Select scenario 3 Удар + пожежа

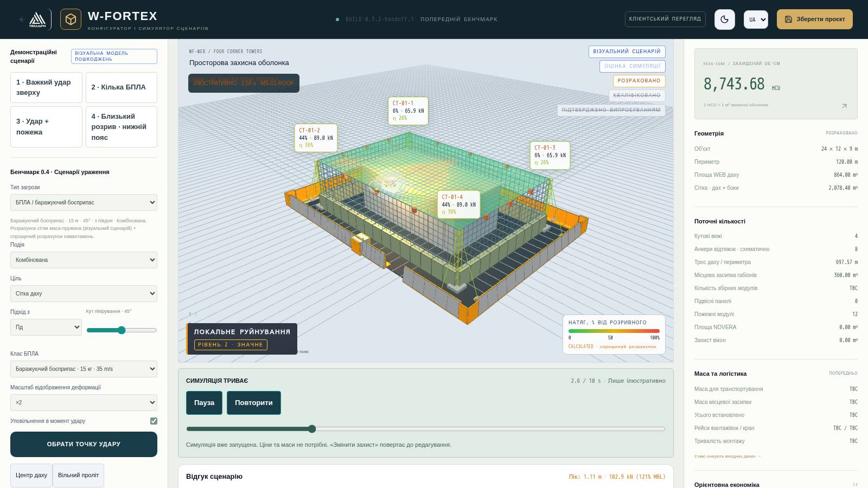[x=46, y=127]
